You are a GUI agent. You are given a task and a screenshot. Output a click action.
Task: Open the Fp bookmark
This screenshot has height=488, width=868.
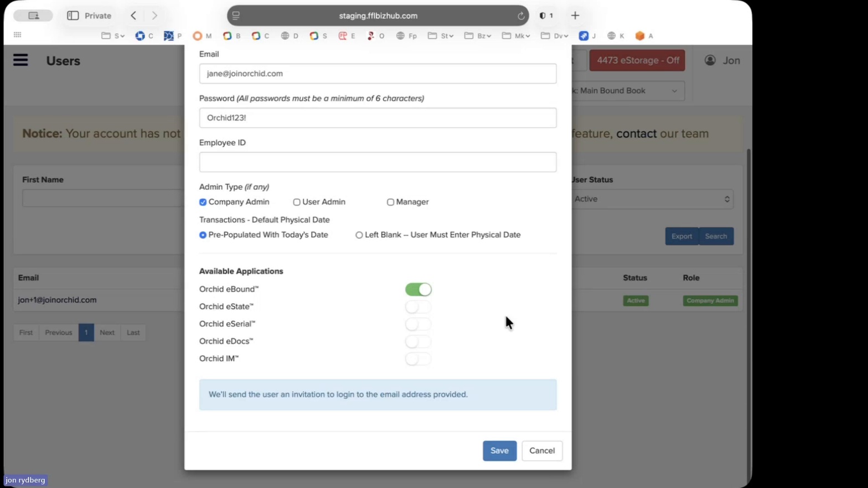click(x=406, y=36)
